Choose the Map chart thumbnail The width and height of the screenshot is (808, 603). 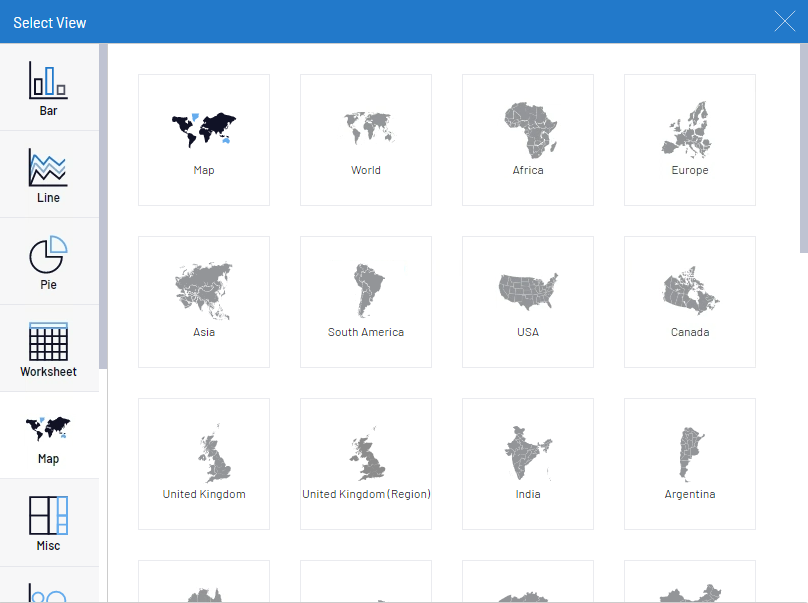pos(203,139)
